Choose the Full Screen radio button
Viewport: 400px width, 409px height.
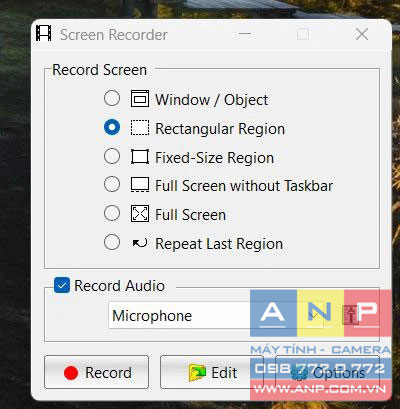pos(112,213)
